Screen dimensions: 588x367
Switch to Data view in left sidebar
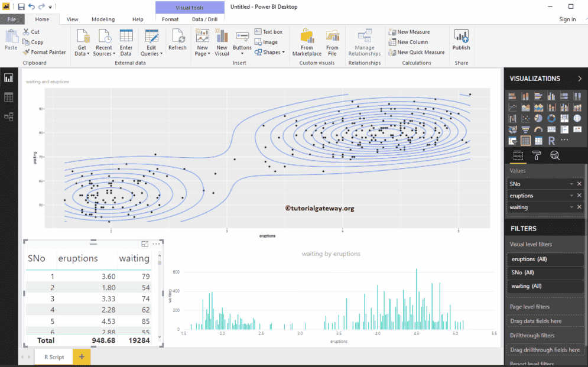[x=9, y=98]
